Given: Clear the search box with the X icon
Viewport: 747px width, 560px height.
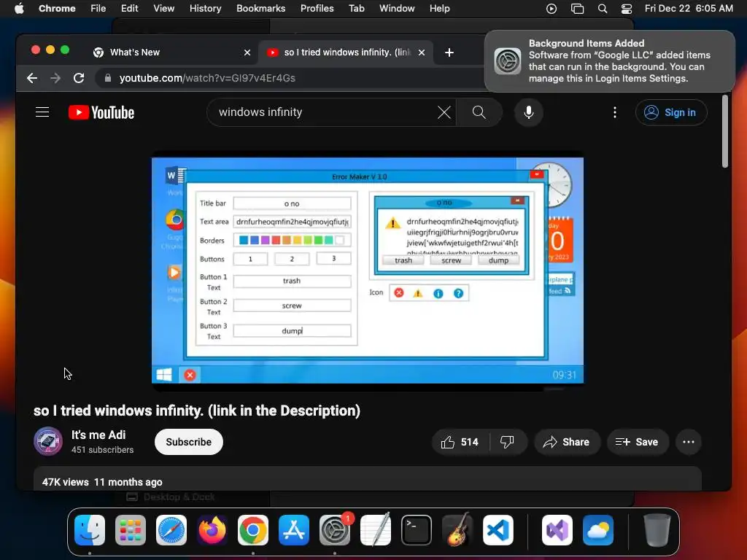Looking at the screenshot, I should [x=444, y=112].
